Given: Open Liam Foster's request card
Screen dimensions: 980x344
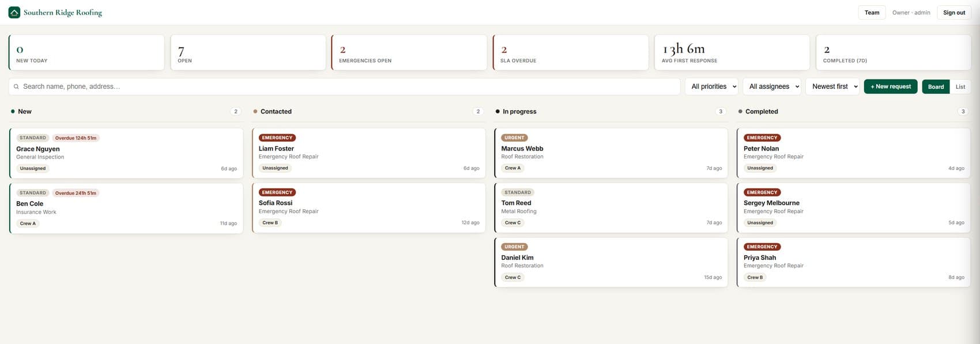Looking at the screenshot, I should [x=368, y=153].
